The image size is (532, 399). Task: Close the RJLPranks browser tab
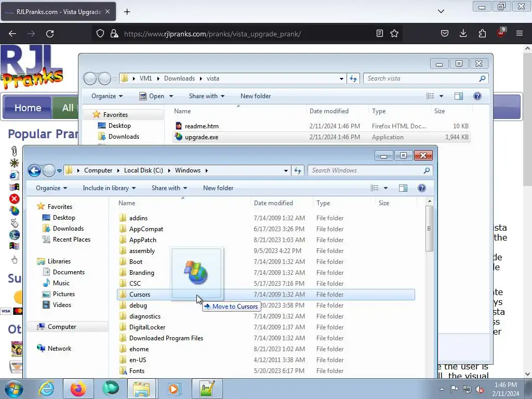coord(108,11)
